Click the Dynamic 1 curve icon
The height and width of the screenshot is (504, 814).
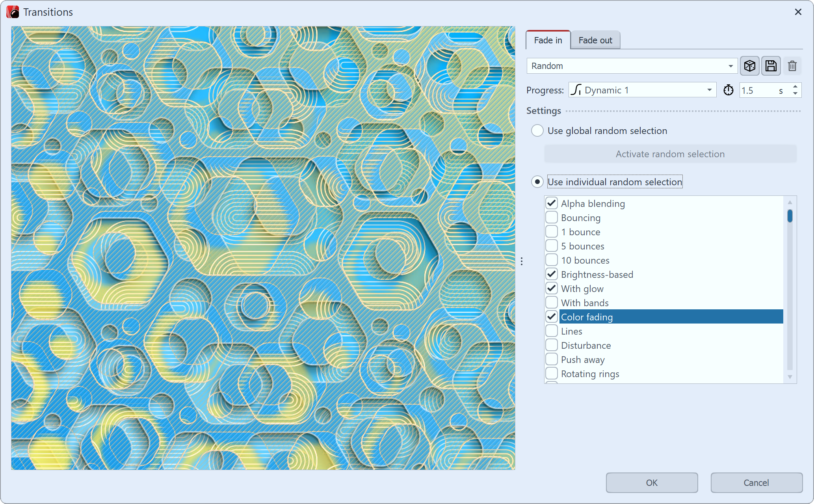[x=576, y=90]
